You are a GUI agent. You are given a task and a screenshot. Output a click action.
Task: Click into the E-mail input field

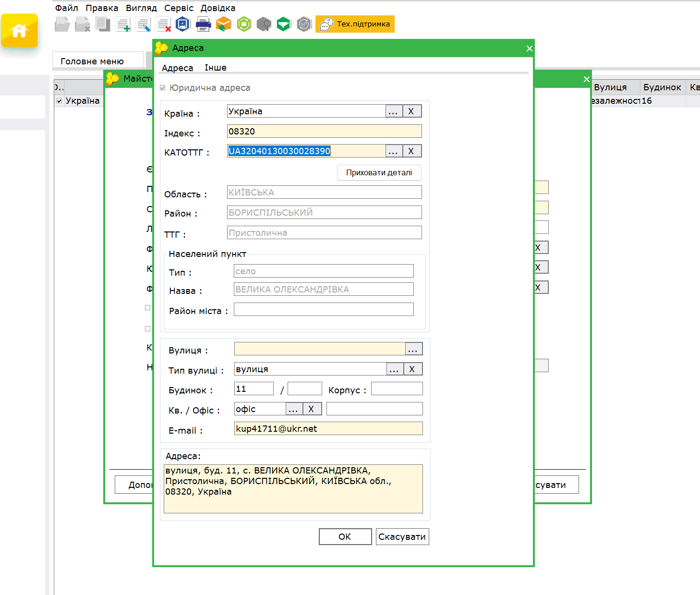328,429
